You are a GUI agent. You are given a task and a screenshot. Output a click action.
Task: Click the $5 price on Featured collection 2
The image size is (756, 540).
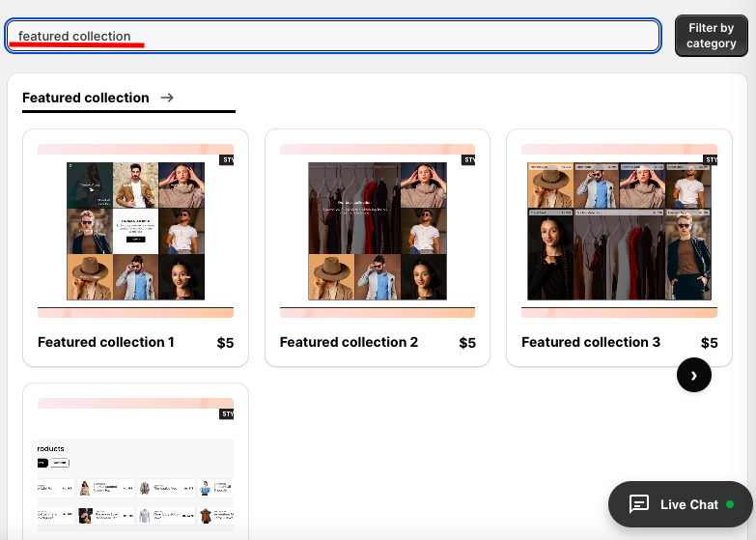click(467, 343)
